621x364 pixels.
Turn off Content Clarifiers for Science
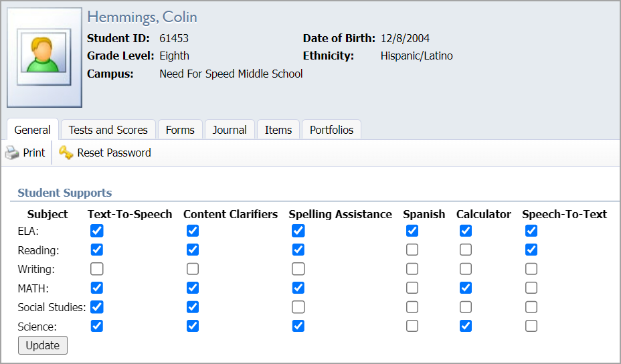(x=193, y=326)
